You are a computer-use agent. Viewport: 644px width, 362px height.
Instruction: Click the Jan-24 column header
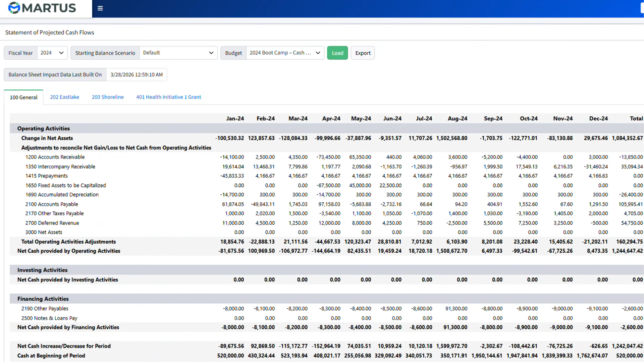(x=235, y=119)
